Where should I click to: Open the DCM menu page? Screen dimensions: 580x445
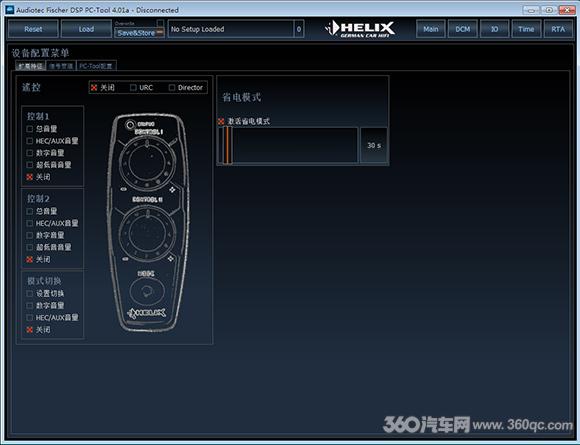pos(463,29)
